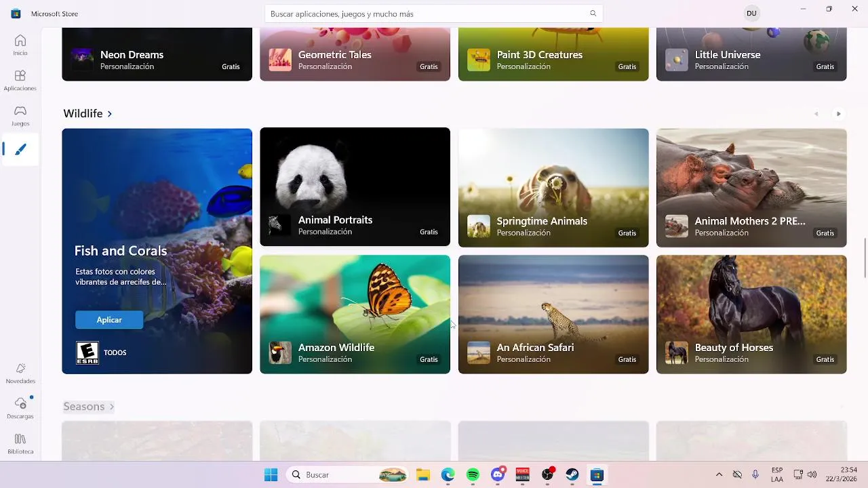Click the Neon Dreams small app icon
The image size is (868, 488).
click(x=82, y=60)
